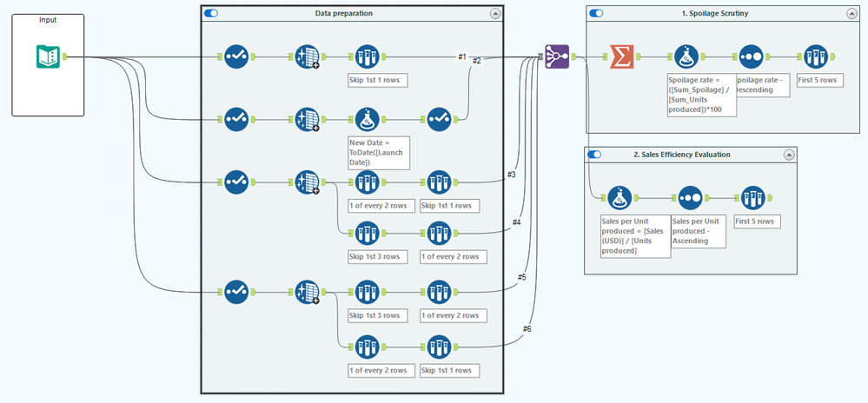Select third-row Data Cleansing tool
Image resolution: width=868 pixels, height=403 pixels.
tap(308, 182)
